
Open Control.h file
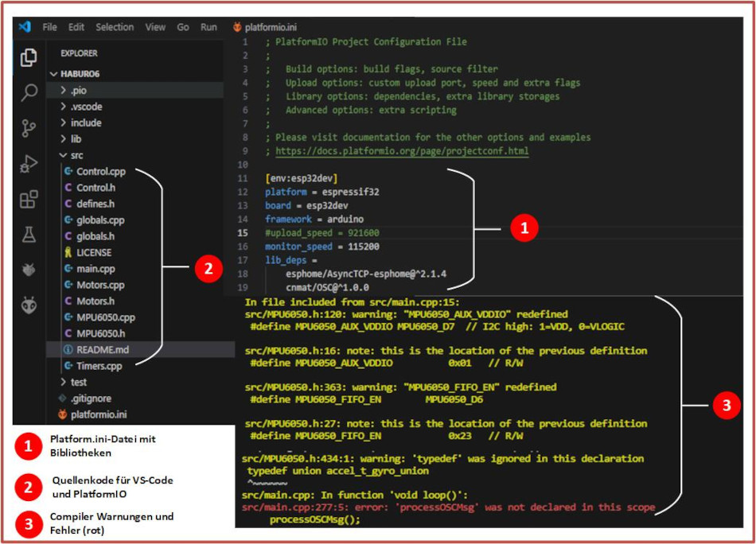[x=90, y=188]
